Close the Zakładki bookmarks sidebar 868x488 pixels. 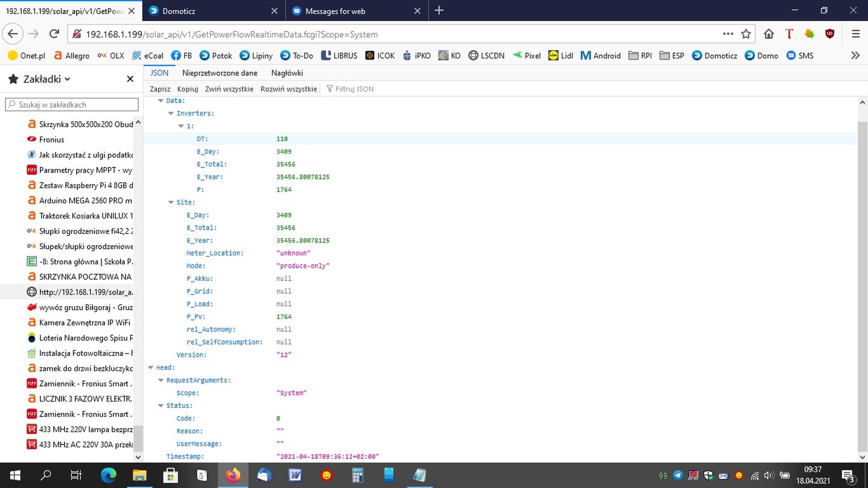click(130, 79)
